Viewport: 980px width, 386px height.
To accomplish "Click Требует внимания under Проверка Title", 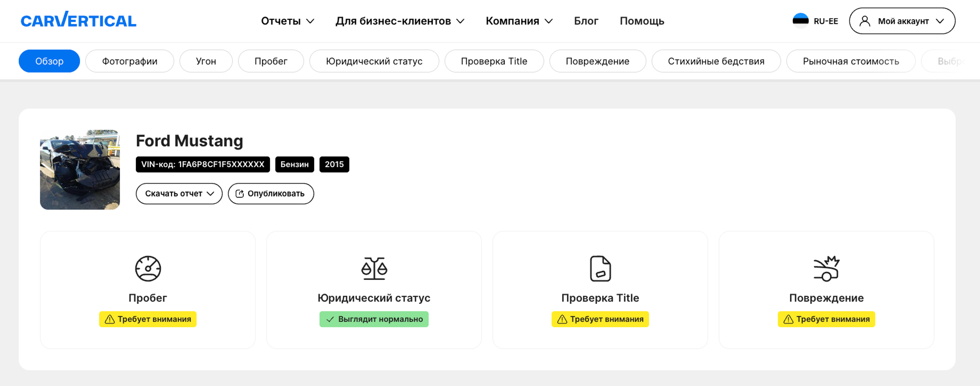I will click(600, 319).
